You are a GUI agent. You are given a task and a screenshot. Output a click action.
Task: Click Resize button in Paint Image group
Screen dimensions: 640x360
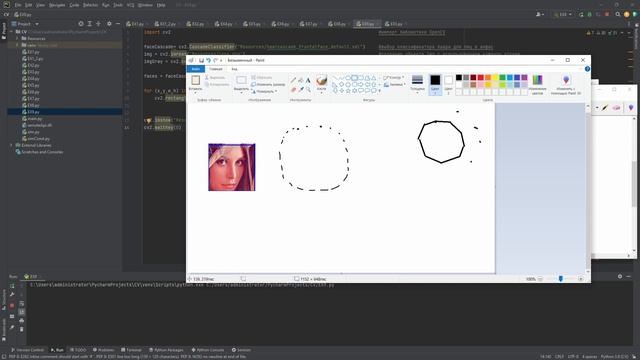(x=268, y=84)
